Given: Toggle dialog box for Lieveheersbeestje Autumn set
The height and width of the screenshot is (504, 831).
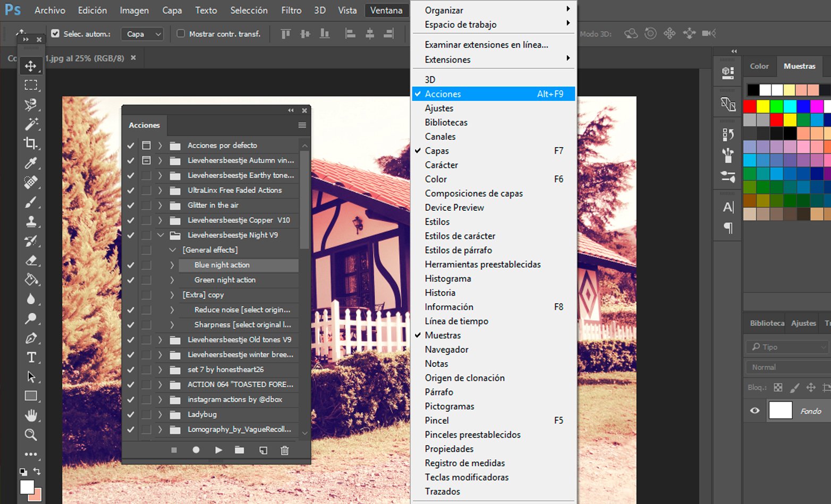Looking at the screenshot, I should click(x=146, y=160).
